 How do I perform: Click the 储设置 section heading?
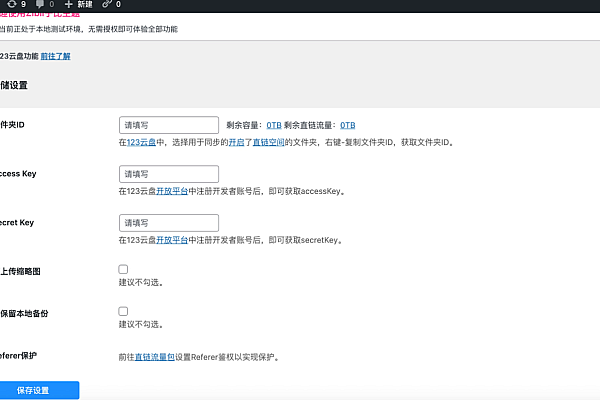click(x=14, y=85)
